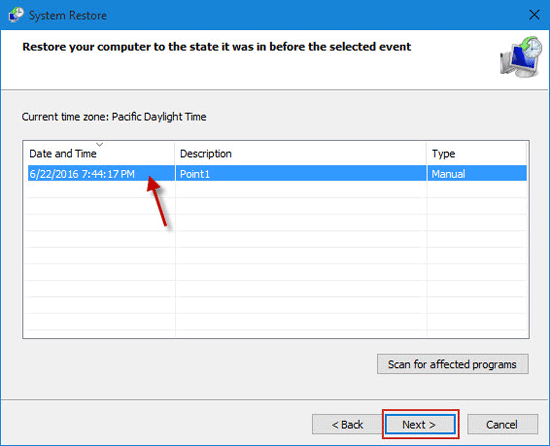The image size is (550, 446).
Task: Cancel the restore wizard
Action: click(x=502, y=424)
